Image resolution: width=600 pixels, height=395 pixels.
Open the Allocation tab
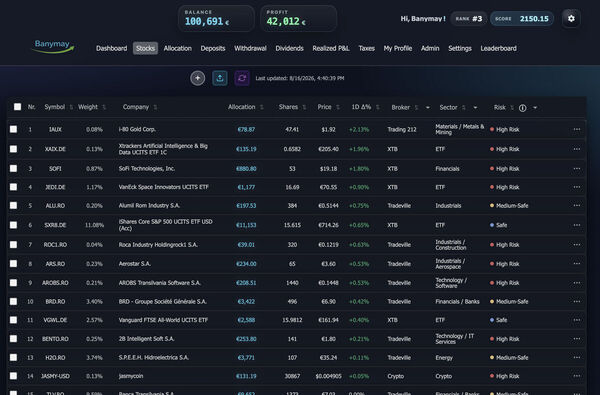pyautogui.click(x=178, y=48)
